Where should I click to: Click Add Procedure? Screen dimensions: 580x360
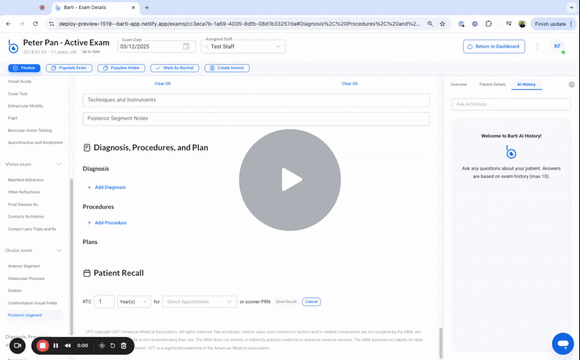click(107, 223)
